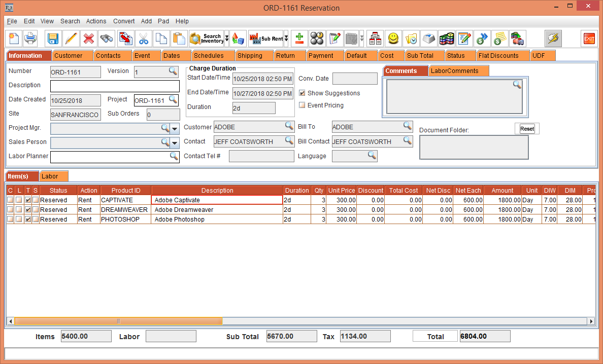Open the Actions menu
This screenshot has width=603, height=364.
coord(96,21)
